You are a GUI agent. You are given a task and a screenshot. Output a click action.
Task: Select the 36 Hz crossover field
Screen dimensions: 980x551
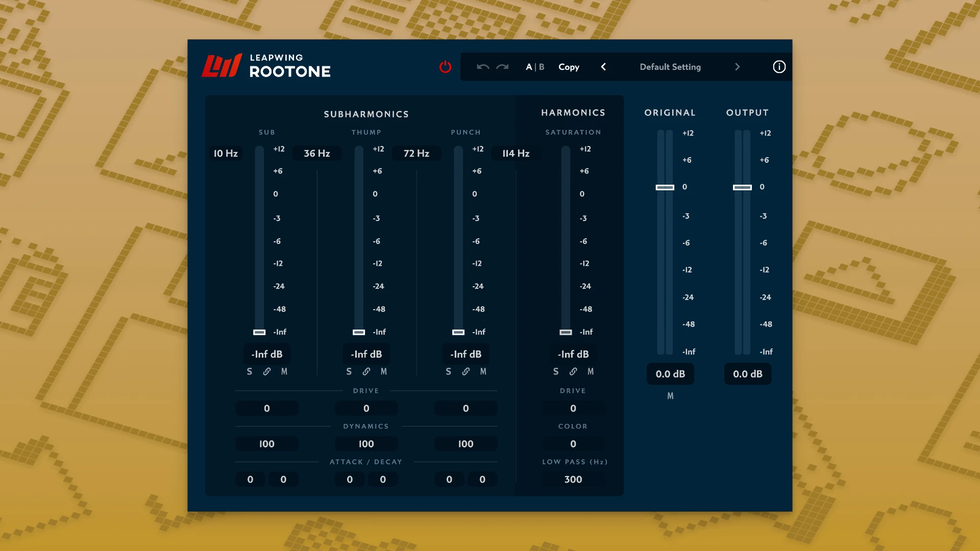click(317, 153)
